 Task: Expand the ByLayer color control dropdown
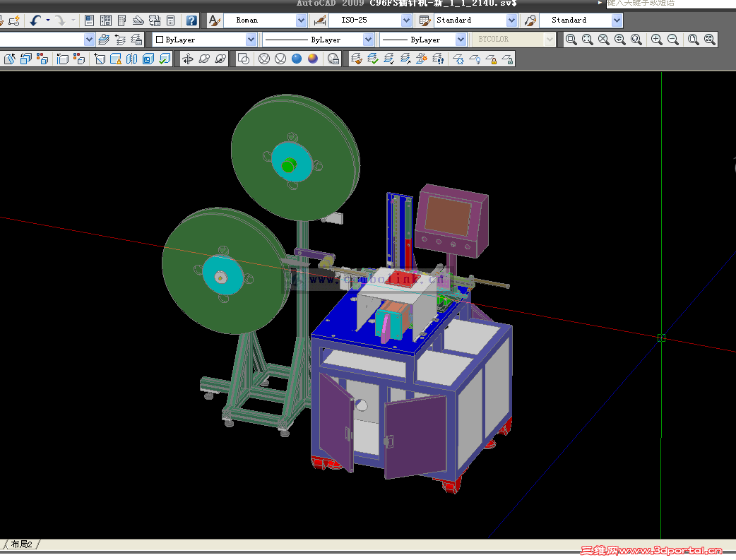pos(251,40)
